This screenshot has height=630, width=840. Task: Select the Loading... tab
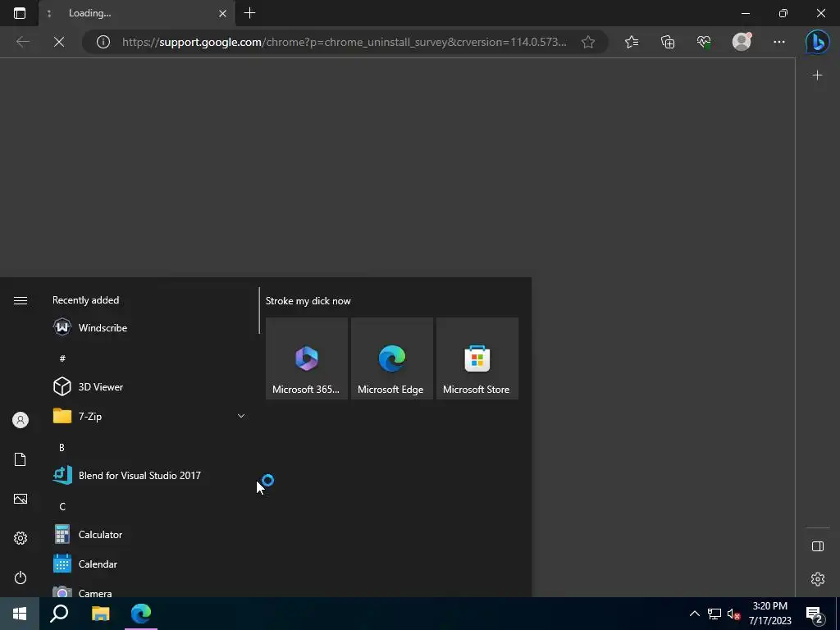[x=137, y=13]
